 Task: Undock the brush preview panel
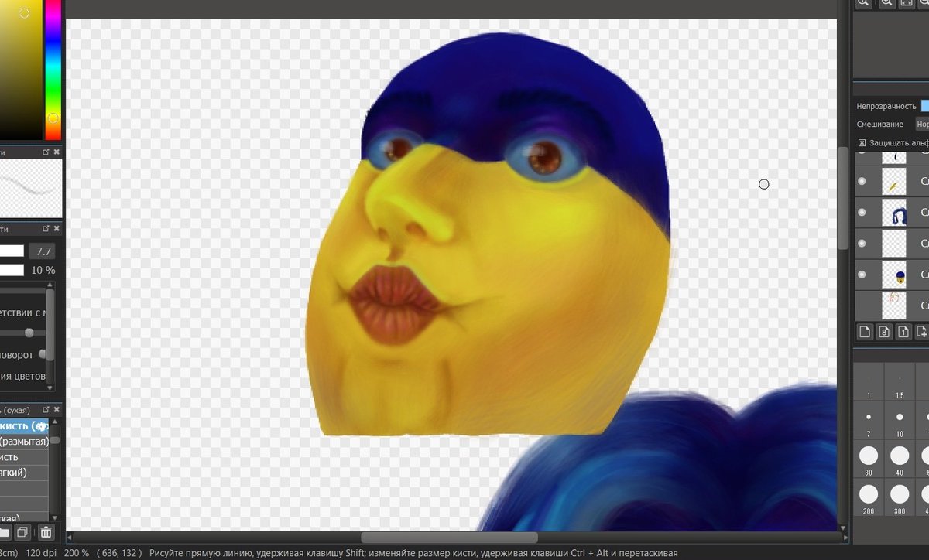pyautogui.click(x=46, y=152)
